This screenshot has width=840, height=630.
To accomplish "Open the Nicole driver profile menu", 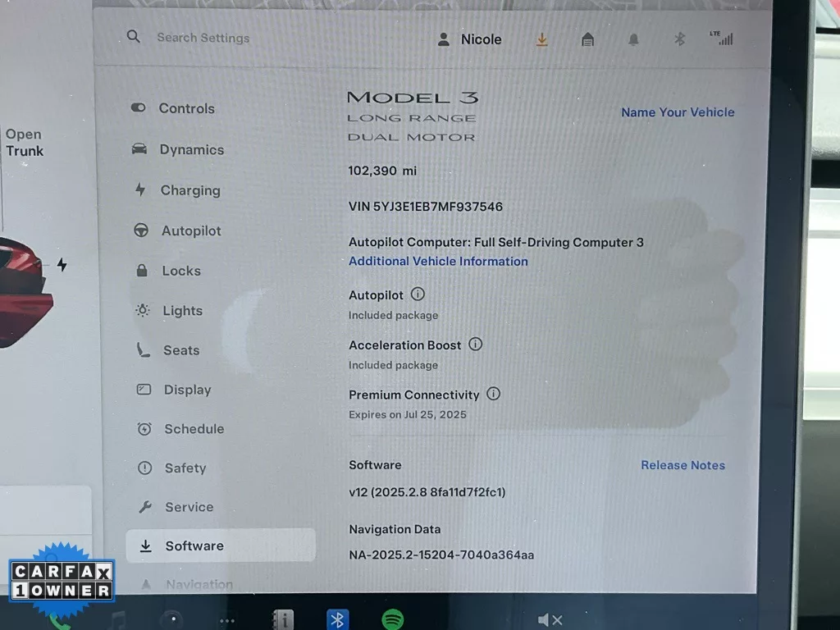I will [x=469, y=39].
